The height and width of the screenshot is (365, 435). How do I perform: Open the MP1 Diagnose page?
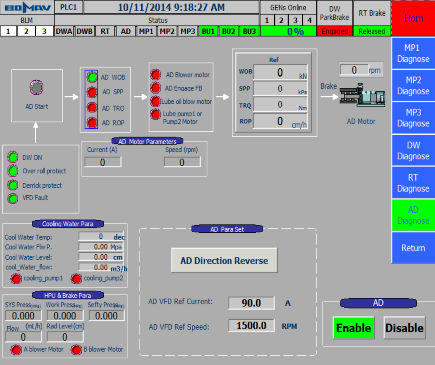tap(413, 53)
